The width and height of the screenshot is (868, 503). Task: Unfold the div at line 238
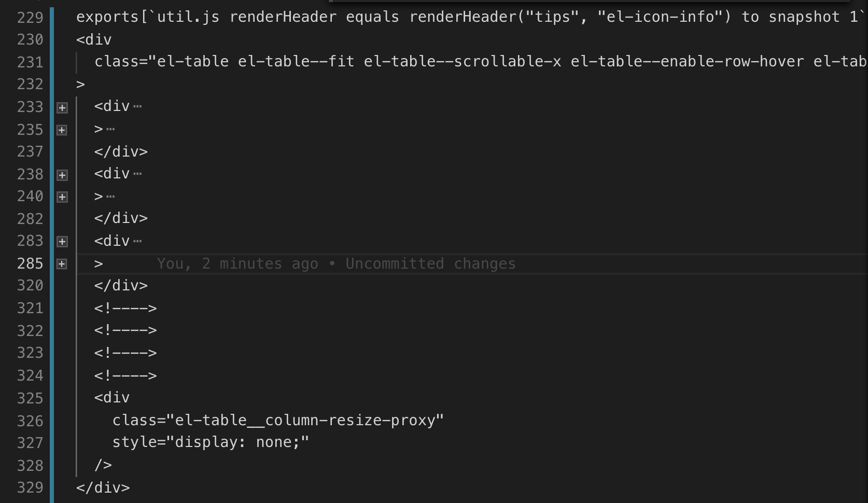62,175
